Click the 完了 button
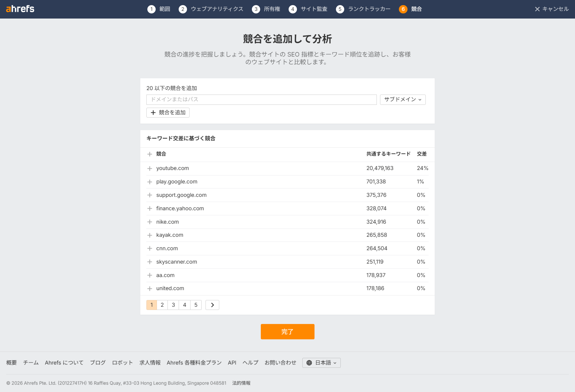The image size is (575, 392). (x=287, y=332)
